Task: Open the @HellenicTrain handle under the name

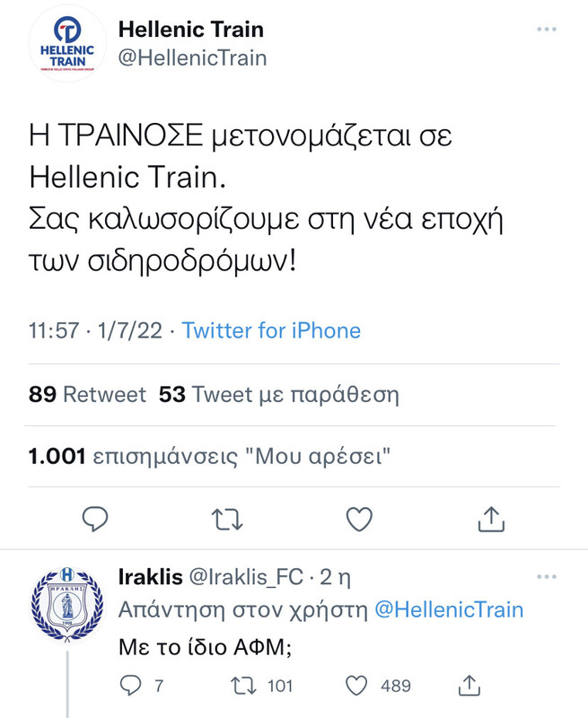Action: [192, 58]
